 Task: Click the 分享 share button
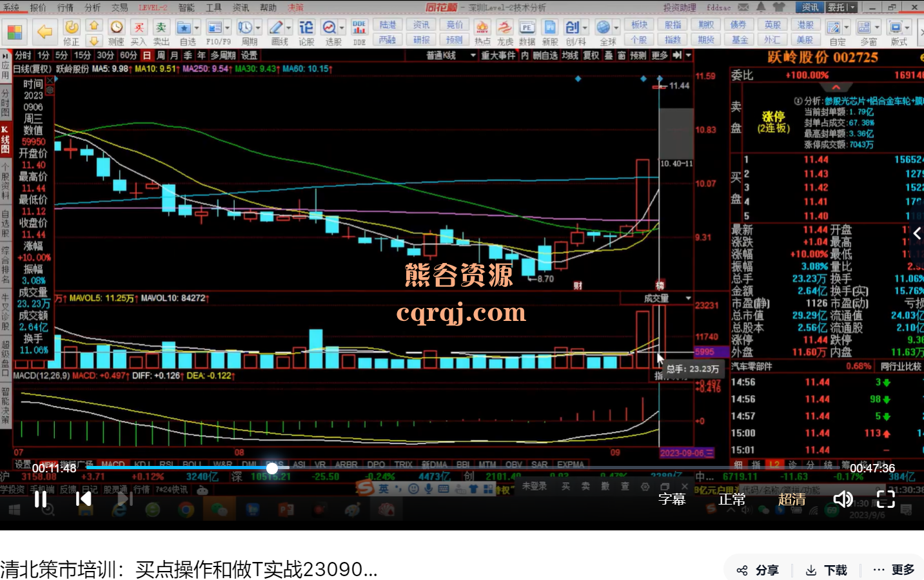(x=758, y=570)
